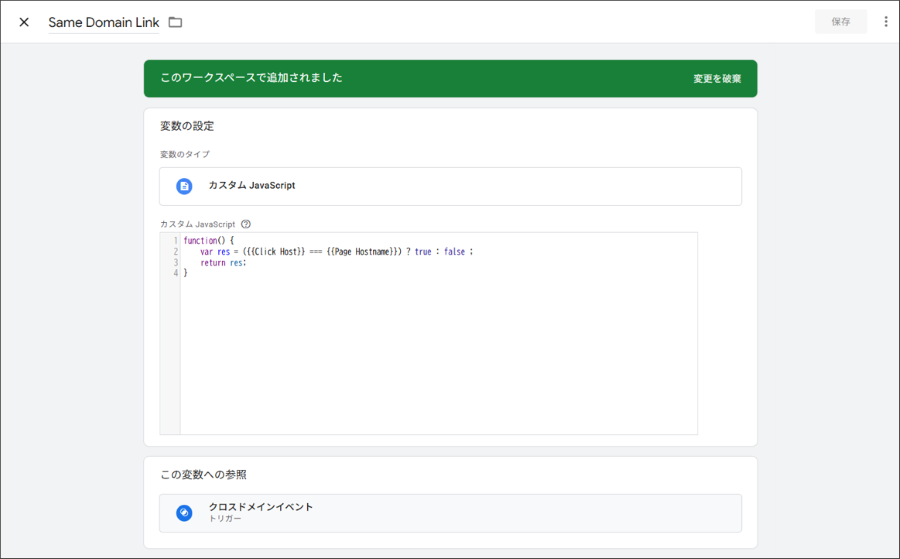Click line number 4 in the editor gutter
The width and height of the screenshot is (900, 559).
[176, 273]
